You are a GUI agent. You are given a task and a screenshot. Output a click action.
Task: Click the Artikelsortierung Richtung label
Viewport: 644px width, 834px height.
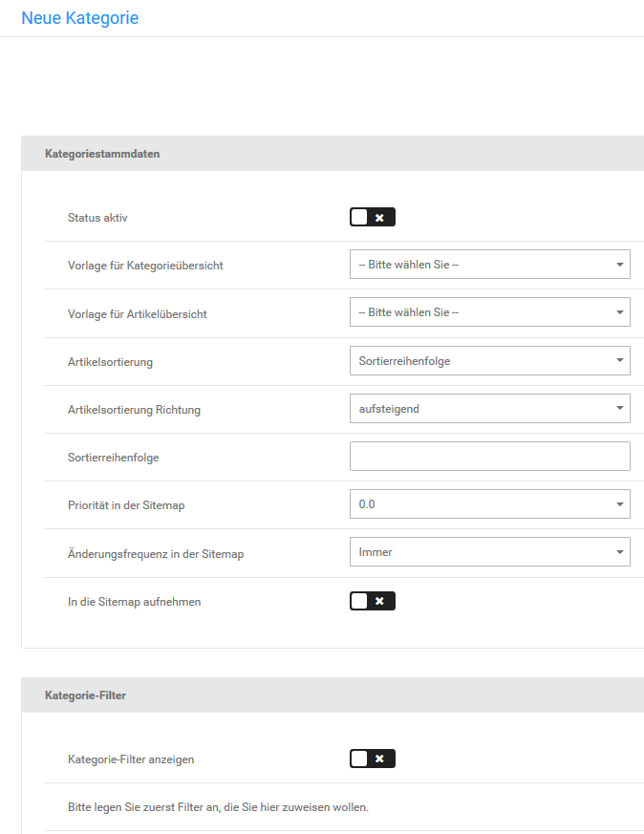(x=134, y=410)
